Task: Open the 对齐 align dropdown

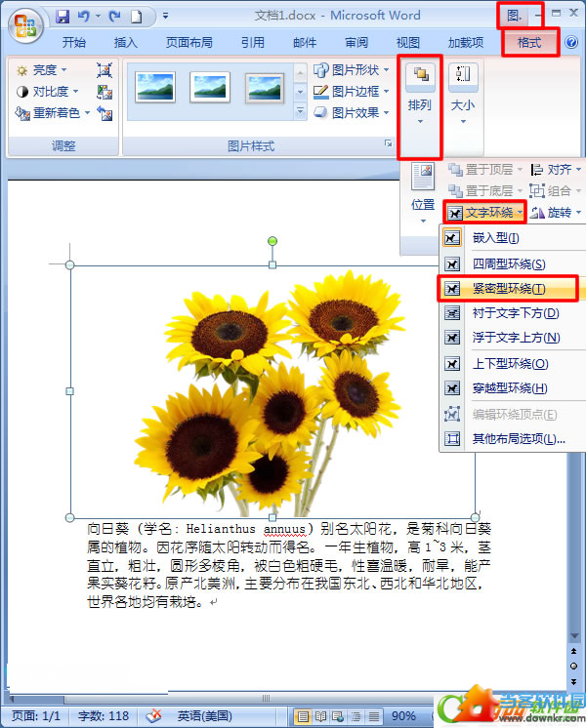Action: pyautogui.click(x=556, y=170)
